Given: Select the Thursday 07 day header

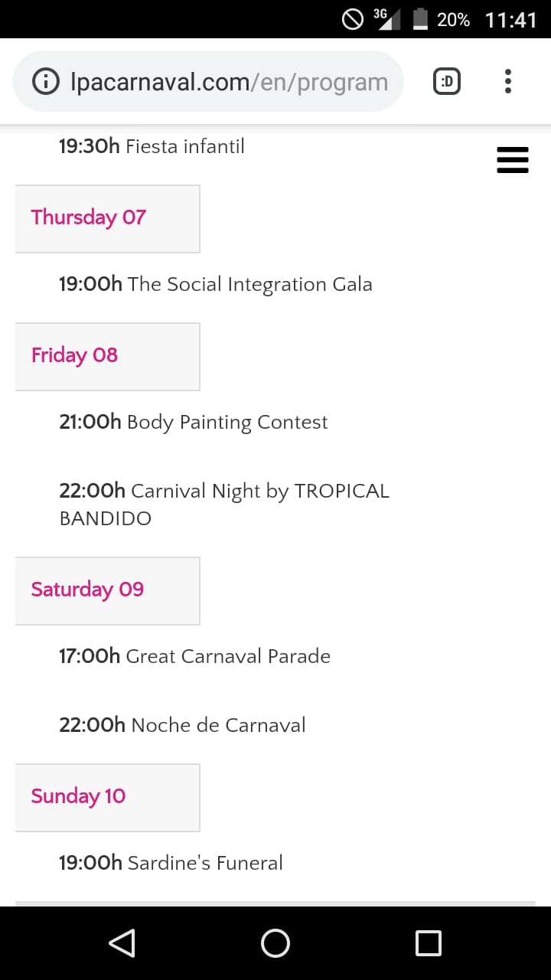Looking at the screenshot, I should tap(107, 218).
